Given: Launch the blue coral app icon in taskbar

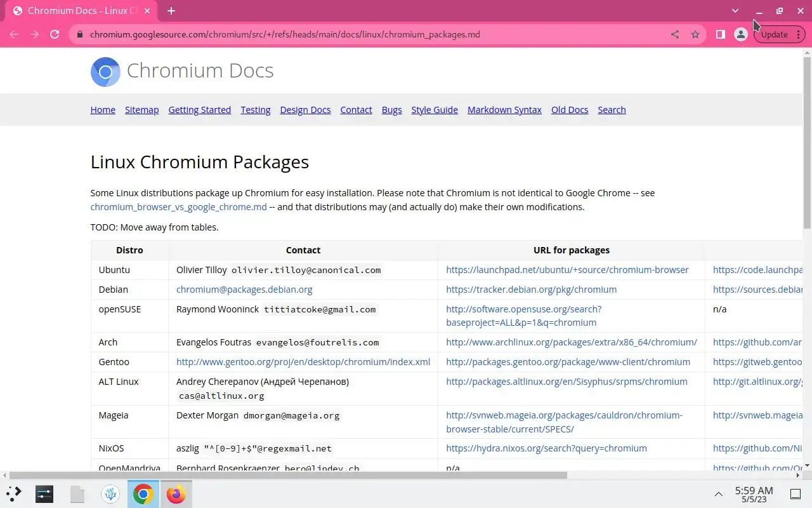Looking at the screenshot, I should (x=110, y=493).
